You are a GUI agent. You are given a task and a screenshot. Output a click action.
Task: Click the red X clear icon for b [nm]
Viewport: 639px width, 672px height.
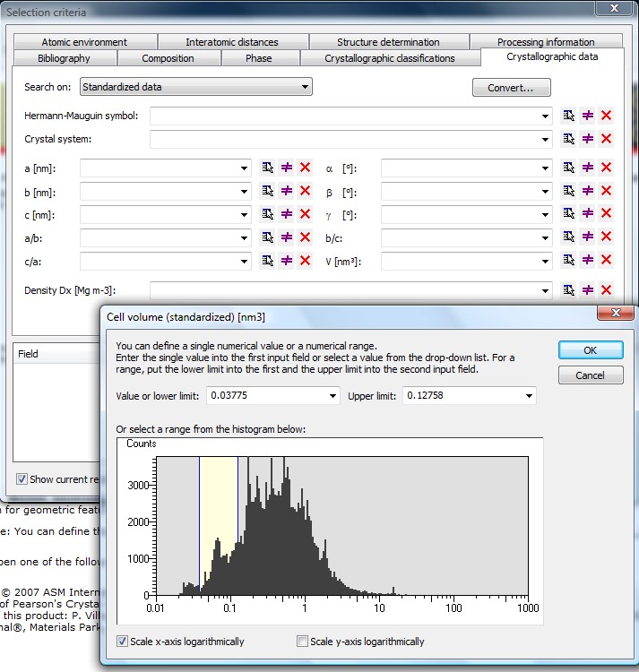coord(305,191)
